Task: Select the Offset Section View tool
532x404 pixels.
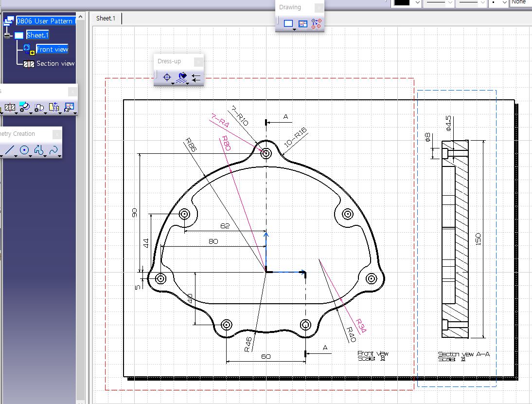Action: coord(10,107)
